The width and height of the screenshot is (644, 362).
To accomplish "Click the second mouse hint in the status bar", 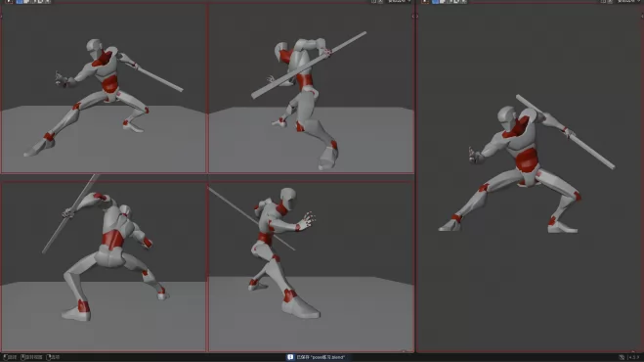I will click(31, 357).
